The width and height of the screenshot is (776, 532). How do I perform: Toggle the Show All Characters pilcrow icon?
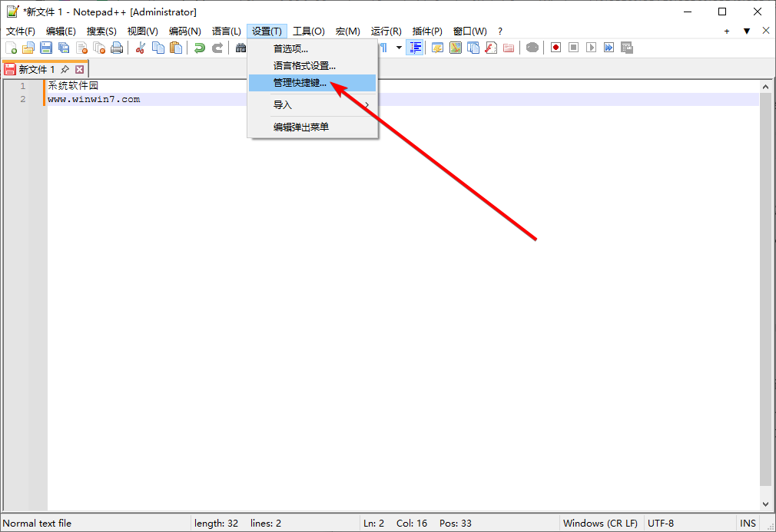(x=383, y=48)
